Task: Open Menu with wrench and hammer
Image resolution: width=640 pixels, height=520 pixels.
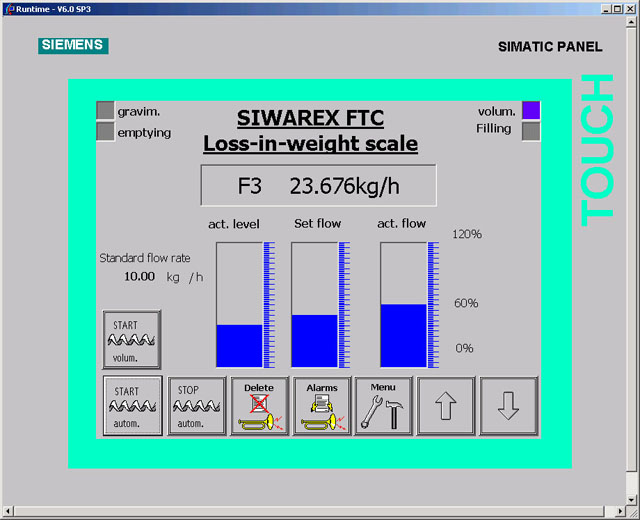Action: [383, 405]
